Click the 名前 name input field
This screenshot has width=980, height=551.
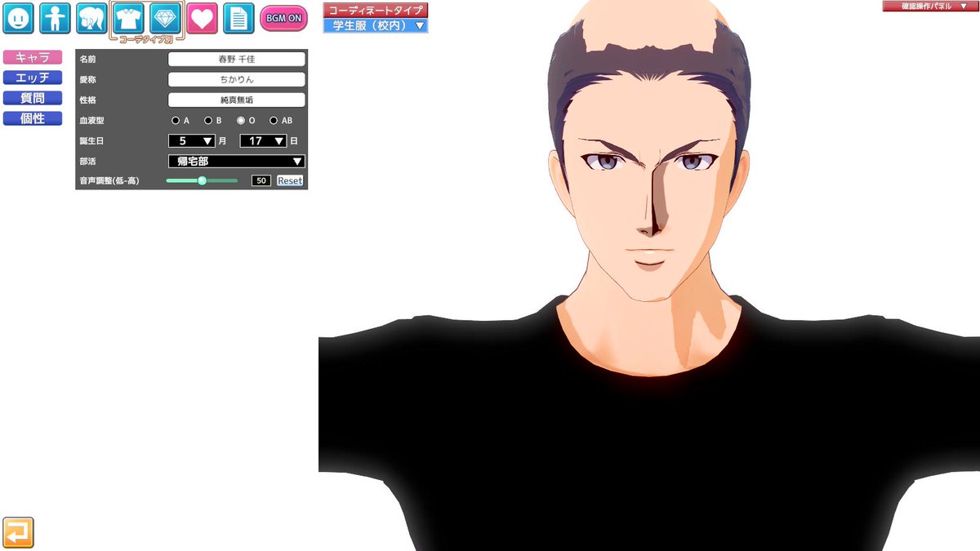[237, 59]
